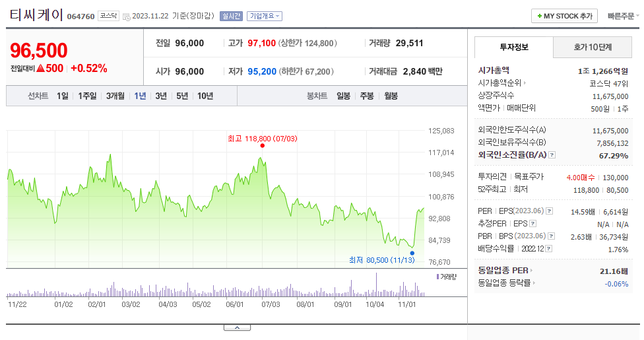
Task: Click the 동일업종 PER value 21.16배
Action: click(614, 271)
